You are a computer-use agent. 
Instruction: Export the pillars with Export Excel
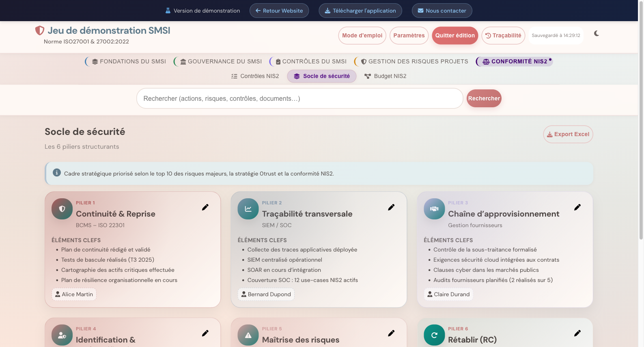tap(568, 134)
